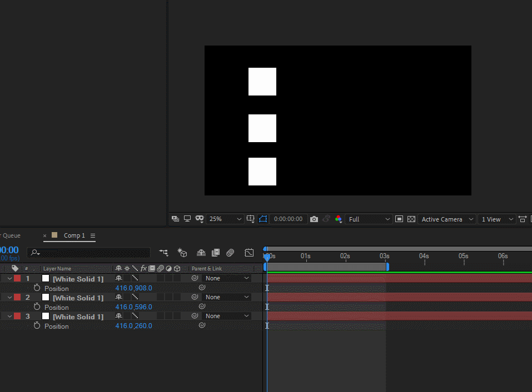Click the quality column header icon
Screen dimensions: 532x392
click(135, 268)
